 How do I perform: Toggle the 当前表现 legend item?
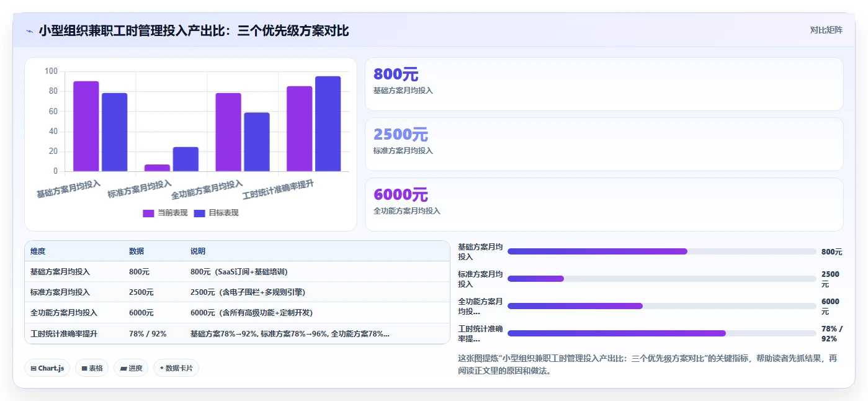(165, 213)
